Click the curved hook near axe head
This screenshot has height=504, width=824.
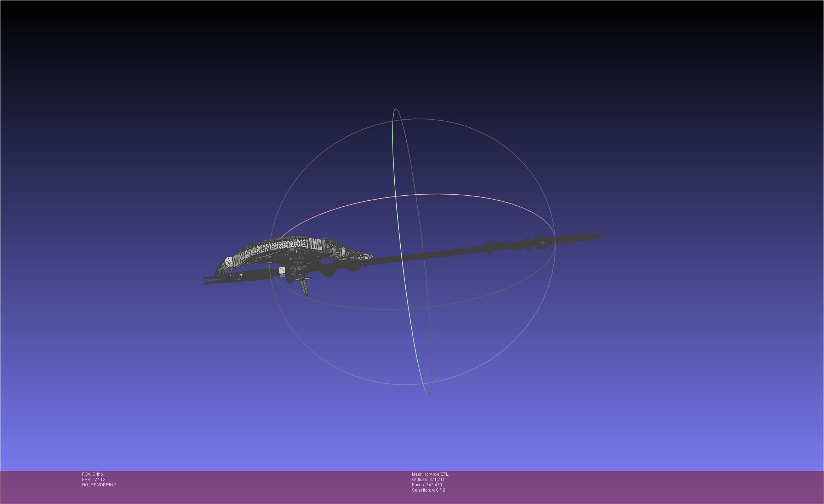[x=328, y=271]
